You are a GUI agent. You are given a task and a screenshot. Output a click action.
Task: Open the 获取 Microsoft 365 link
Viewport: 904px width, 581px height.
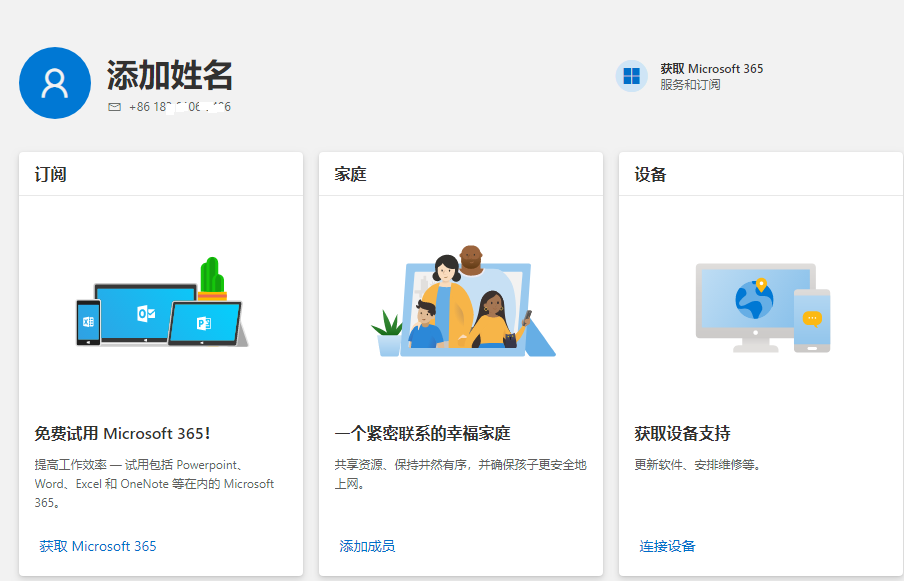coord(96,546)
